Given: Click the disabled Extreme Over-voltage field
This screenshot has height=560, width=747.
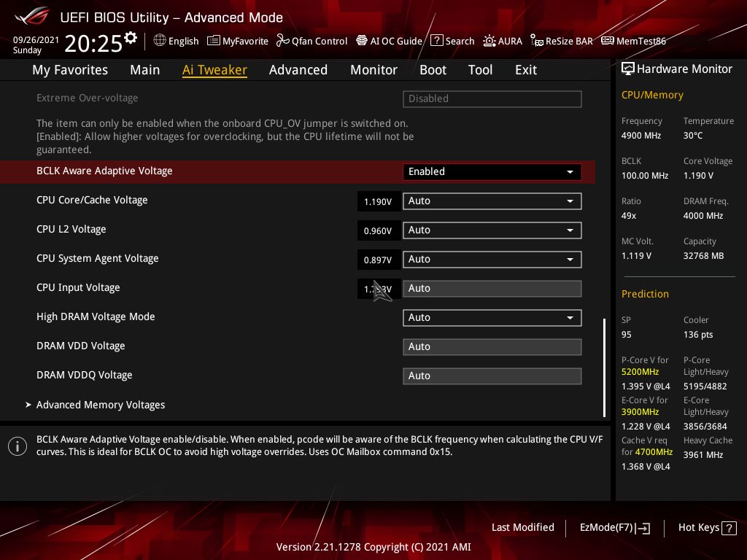Looking at the screenshot, I should pos(492,99).
